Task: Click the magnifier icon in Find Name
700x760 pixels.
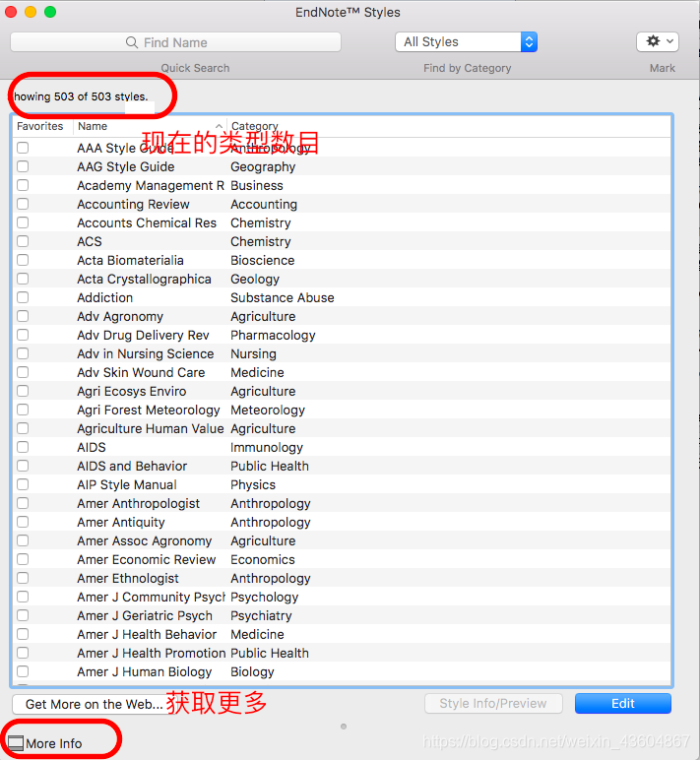Action: 132,42
